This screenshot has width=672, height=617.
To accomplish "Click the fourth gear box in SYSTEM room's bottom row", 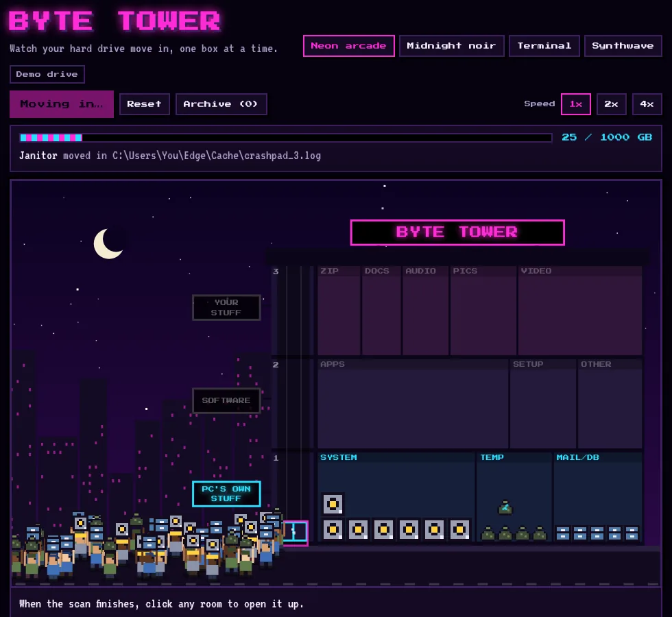I will click(409, 529).
